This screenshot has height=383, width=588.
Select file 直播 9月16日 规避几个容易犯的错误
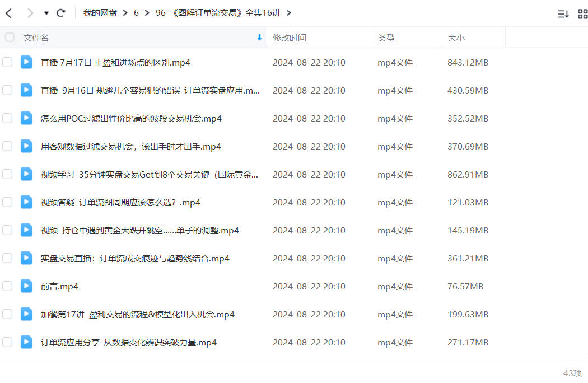tap(150, 90)
